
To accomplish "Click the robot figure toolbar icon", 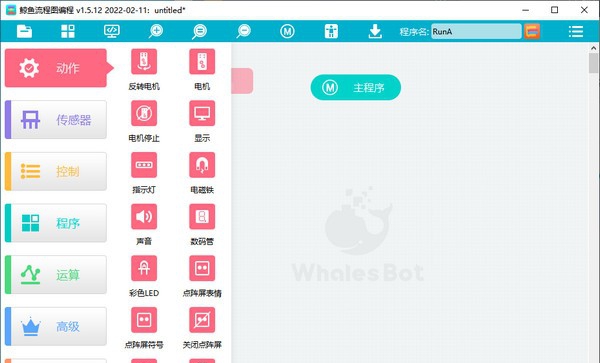I will [x=331, y=31].
